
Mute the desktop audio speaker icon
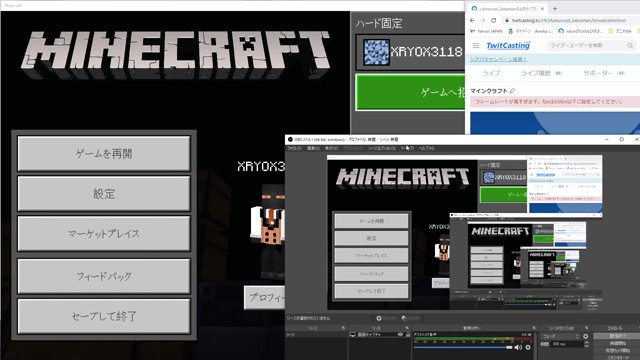(518, 347)
